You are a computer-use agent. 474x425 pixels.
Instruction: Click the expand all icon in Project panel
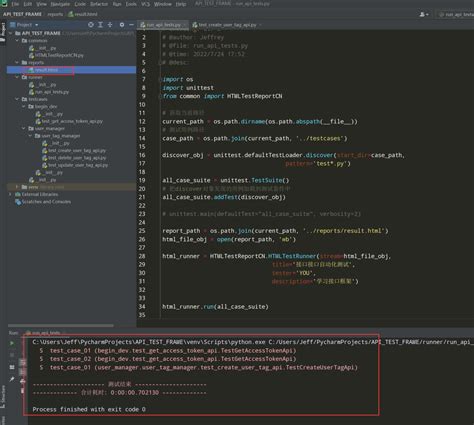click(x=100, y=25)
